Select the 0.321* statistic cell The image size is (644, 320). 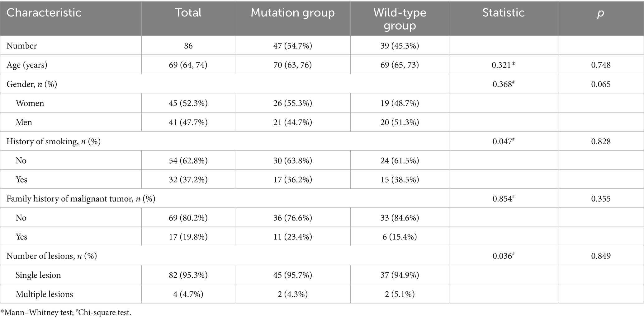503,65
